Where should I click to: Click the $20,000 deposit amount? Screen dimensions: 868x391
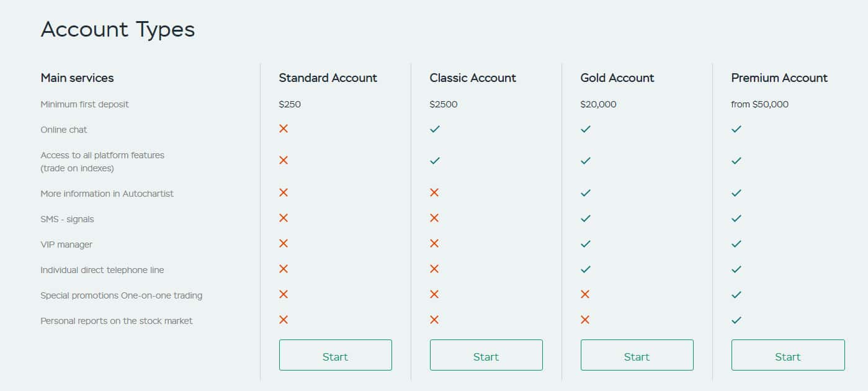598,104
